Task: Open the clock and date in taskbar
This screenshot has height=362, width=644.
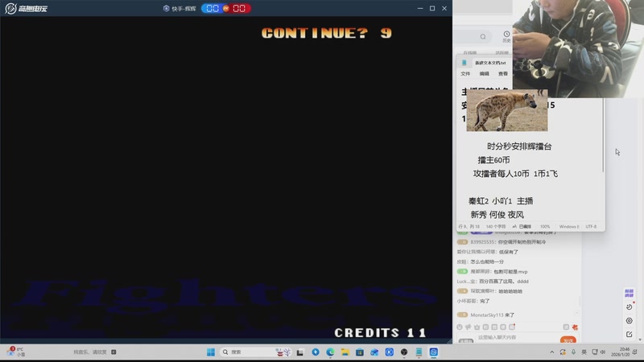Action: pyautogui.click(x=621, y=352)
